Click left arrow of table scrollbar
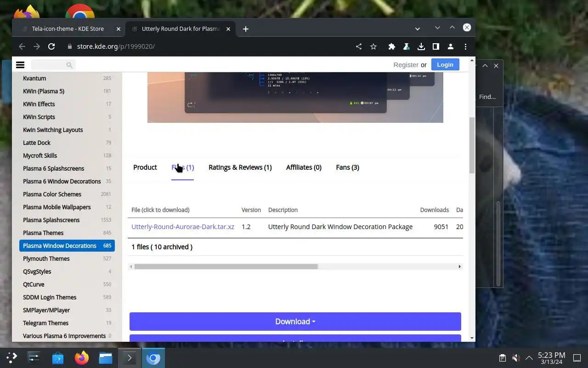Viewport: 588px width, 368px height. [131, 267]
